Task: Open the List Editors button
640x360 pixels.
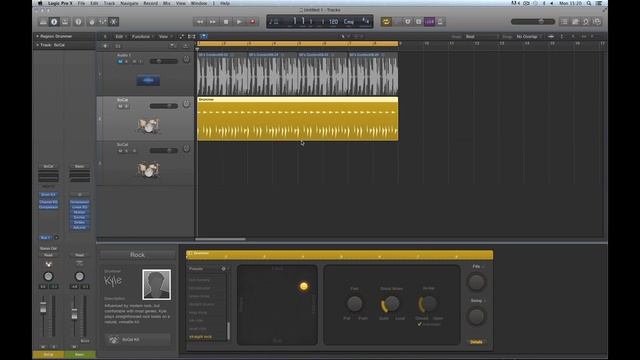Action: [564, 22]
